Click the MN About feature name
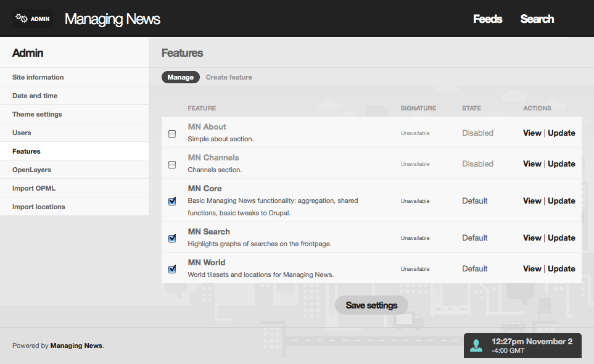Screen dimensions: 594x364 [207, 127]
